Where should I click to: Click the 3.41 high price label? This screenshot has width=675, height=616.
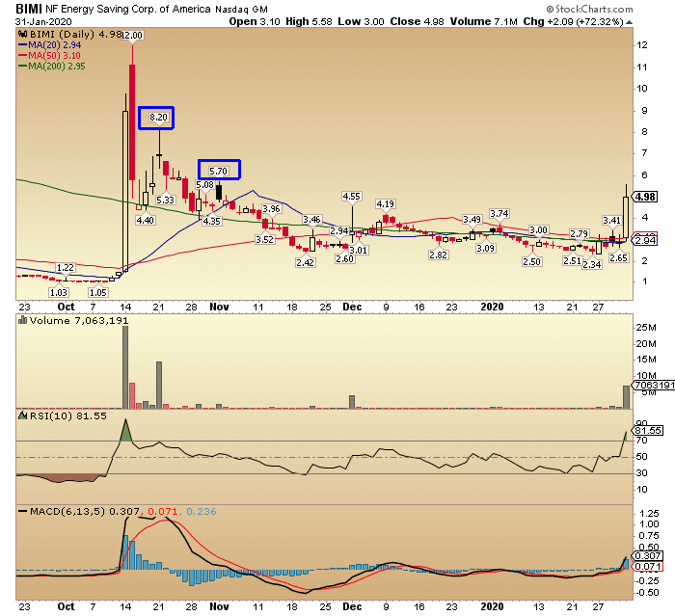click(x=611, y=221)
